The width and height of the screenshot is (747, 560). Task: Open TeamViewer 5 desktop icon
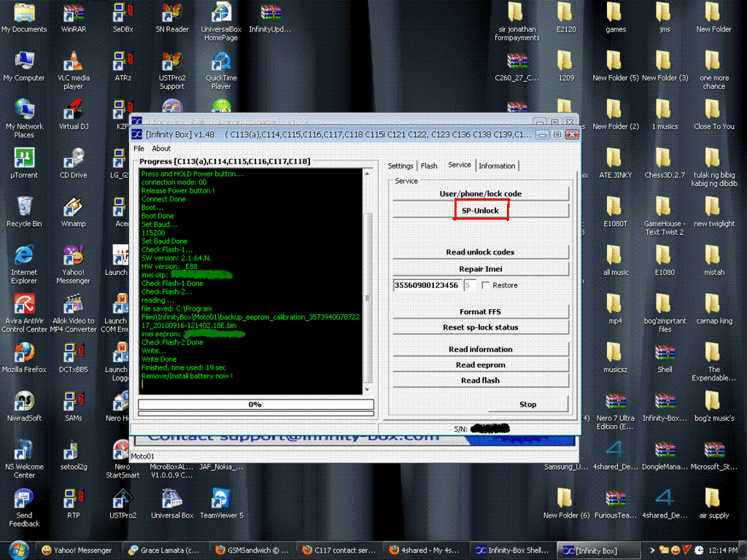coord(220,499)
